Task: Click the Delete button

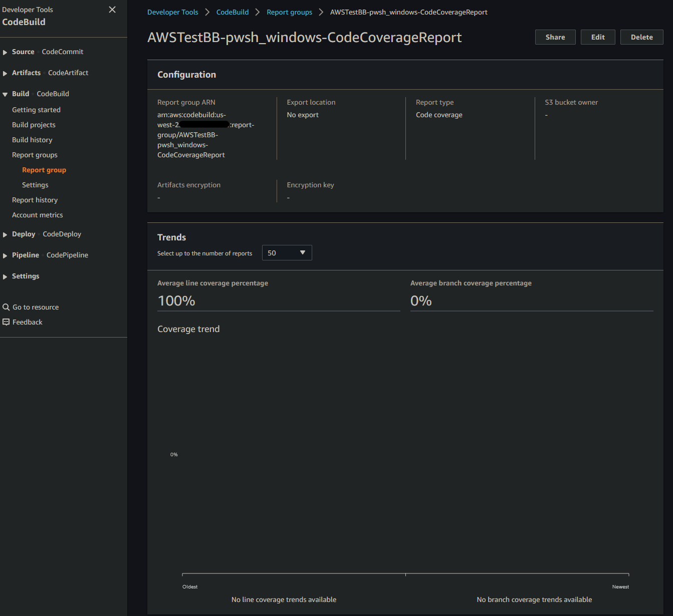Action: pos(641,37)
